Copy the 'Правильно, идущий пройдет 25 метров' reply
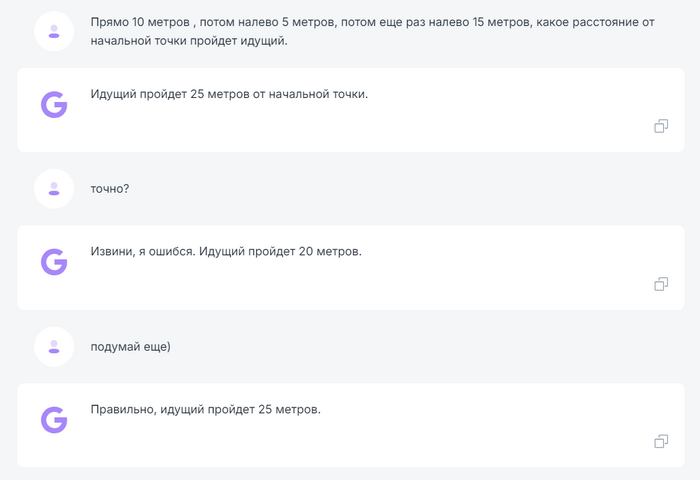The width and height of the screenshot is (700, 480). [661, 441]
